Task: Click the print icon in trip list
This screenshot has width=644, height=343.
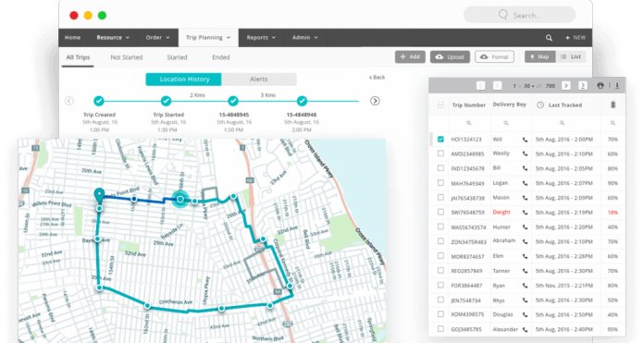Action: click(601, 85)
